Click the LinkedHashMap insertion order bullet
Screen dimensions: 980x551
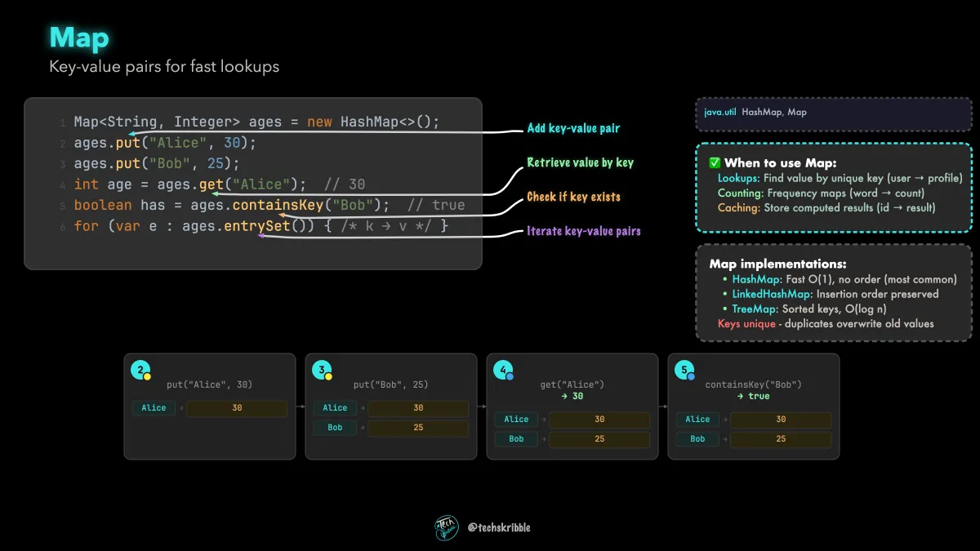(x=831, y=294)
